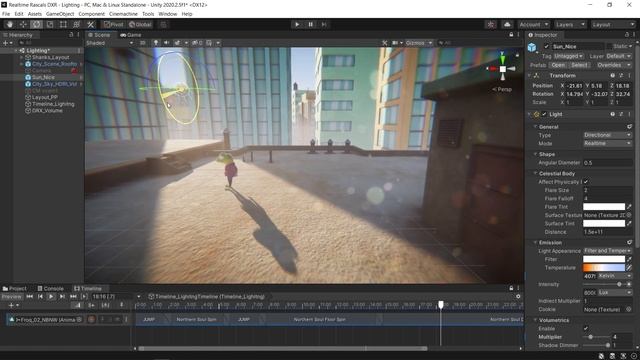Collapse the Lighting scene root in Hierarchy

(16, 51)
